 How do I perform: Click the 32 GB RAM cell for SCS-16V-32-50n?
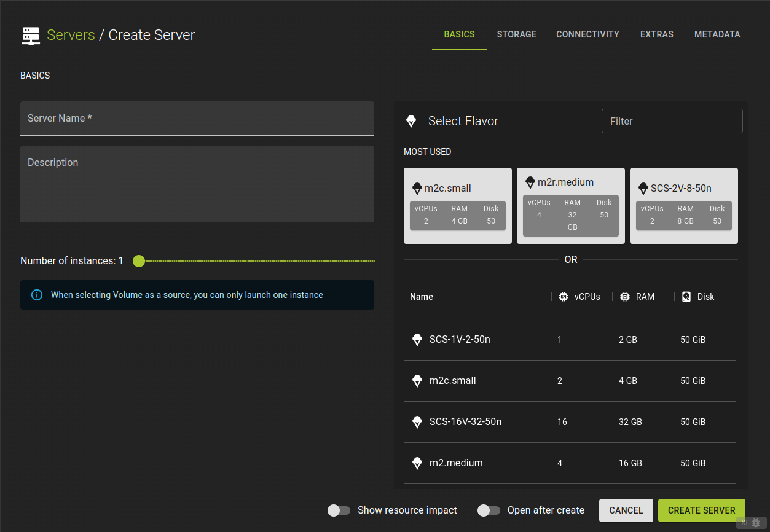(x=631, y=422)
